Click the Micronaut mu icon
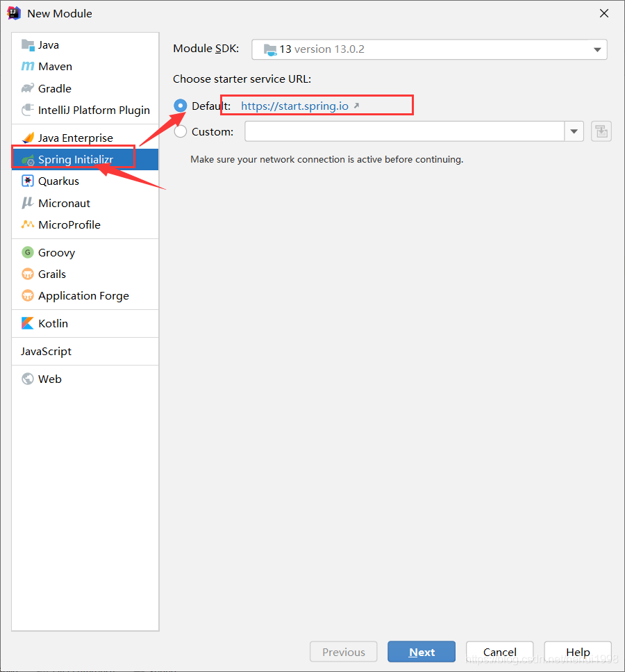The width and height of the screenshot is (625, 672). [x=28, y=203]
